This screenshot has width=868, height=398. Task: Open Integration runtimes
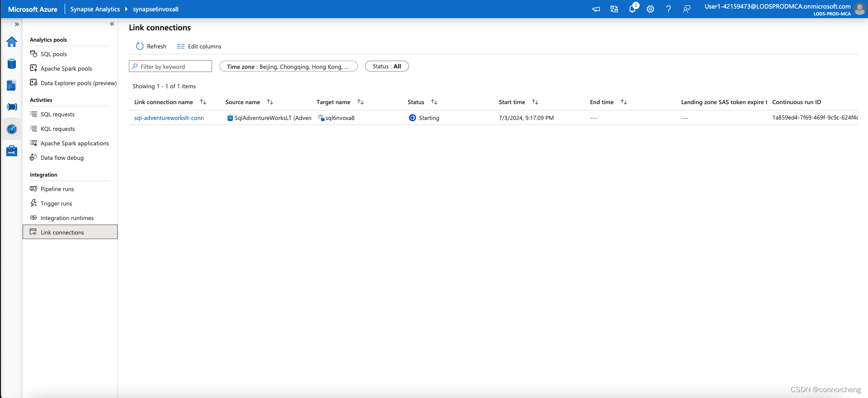[x=67, y=218]
